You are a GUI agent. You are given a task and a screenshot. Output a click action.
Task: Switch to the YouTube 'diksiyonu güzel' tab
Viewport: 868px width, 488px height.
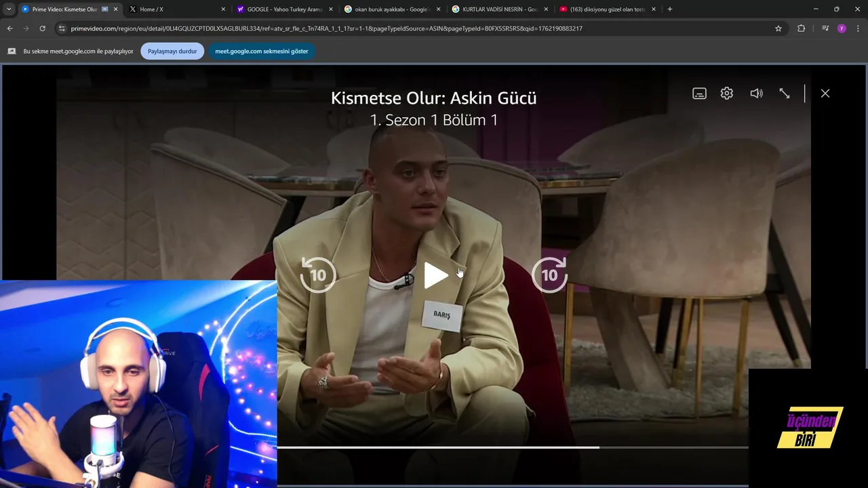click(607, 9)
